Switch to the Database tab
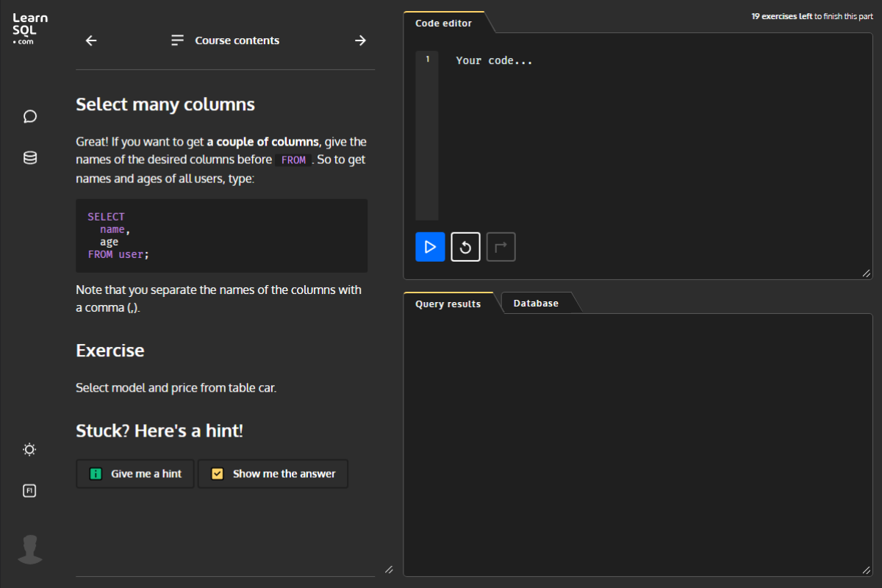Screen dimensions: 882x588 pos(536,303)
